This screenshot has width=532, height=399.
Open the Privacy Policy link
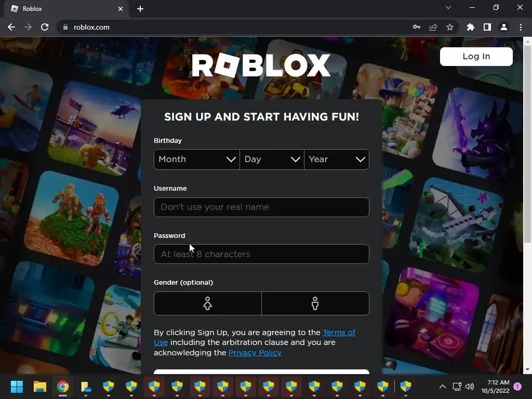coord(255,353)
